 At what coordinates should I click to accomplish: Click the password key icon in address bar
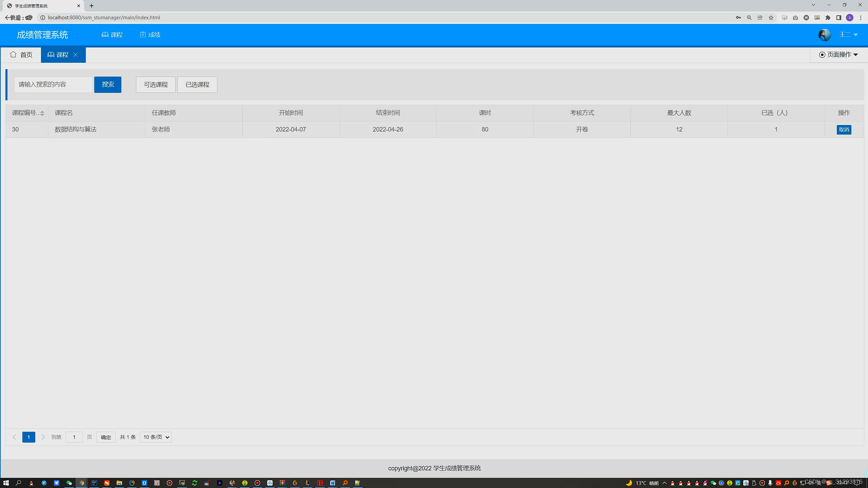coord(738,18)
